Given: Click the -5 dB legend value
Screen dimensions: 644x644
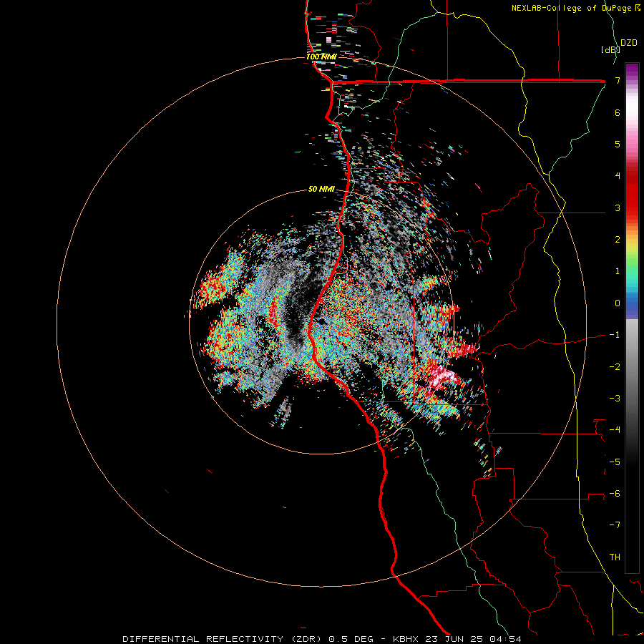Looking at the screenshot, I should 615,462.
